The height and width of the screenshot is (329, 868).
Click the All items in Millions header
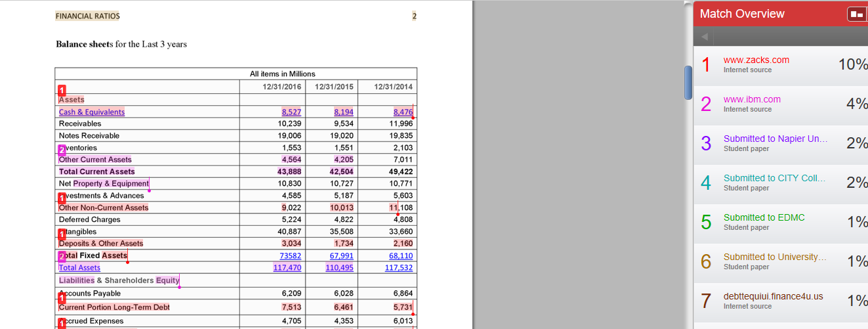click(282, 74)
